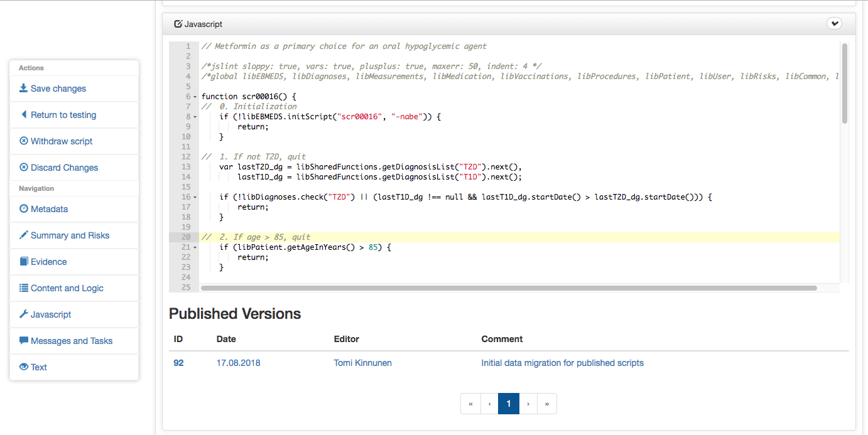The height and width of the screenshot is (435, 868).
Task: Click the Date column header
Action: 226,339
